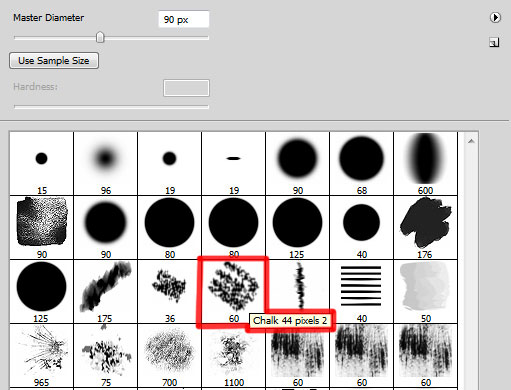
Task: Select the horizontal lines 40 brush
Action: coord(361,291)
